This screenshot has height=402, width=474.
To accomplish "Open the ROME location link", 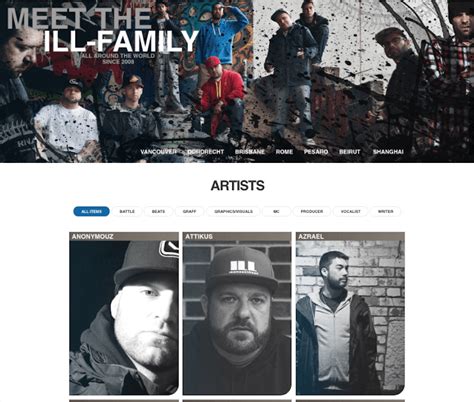I will coord(284,152).
